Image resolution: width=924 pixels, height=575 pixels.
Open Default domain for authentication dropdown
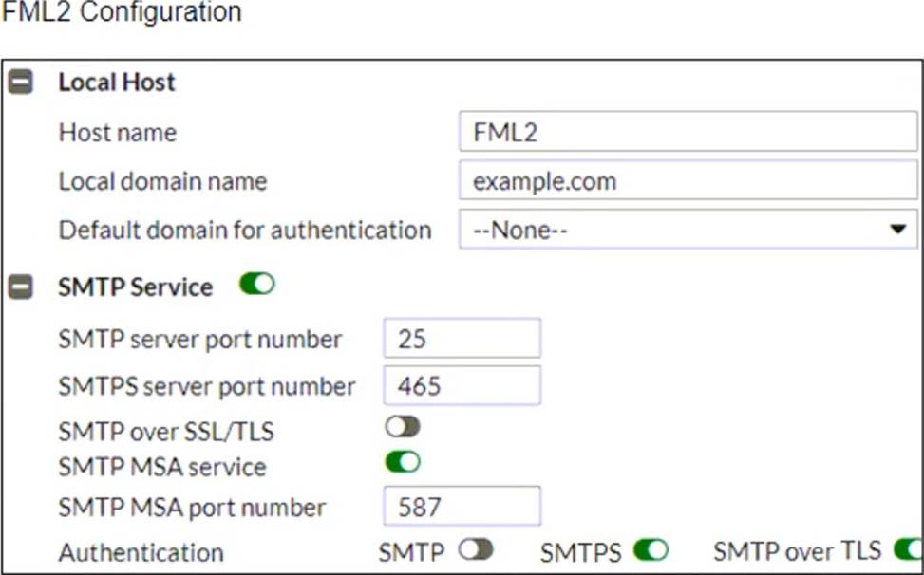click(x=688, y=229)
